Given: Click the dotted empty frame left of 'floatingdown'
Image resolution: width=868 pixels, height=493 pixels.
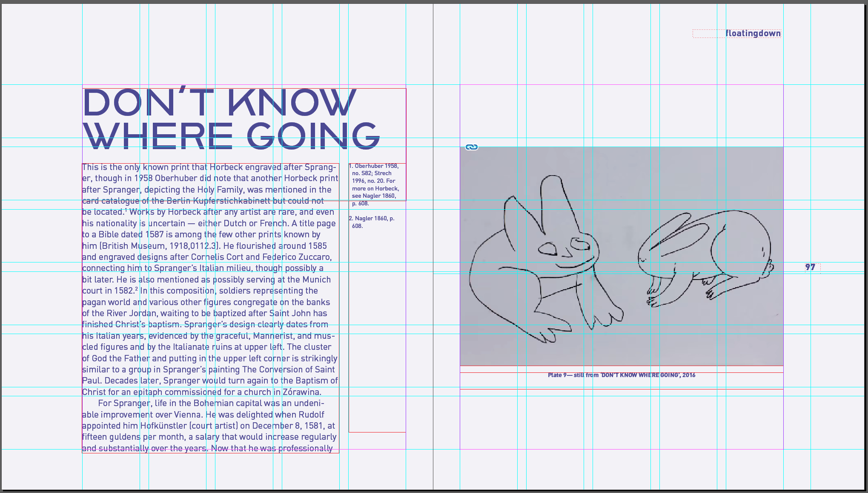Looking at the screenshot, I should 708,34.
